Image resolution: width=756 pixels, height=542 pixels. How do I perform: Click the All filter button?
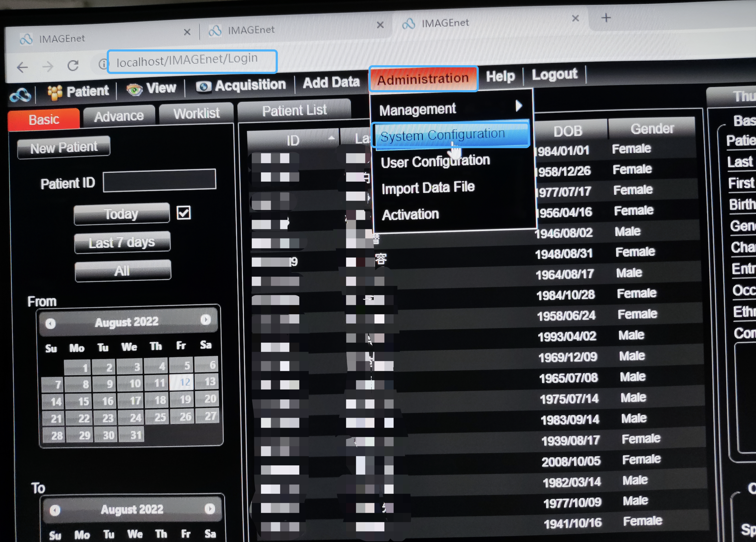pos(123,271)
